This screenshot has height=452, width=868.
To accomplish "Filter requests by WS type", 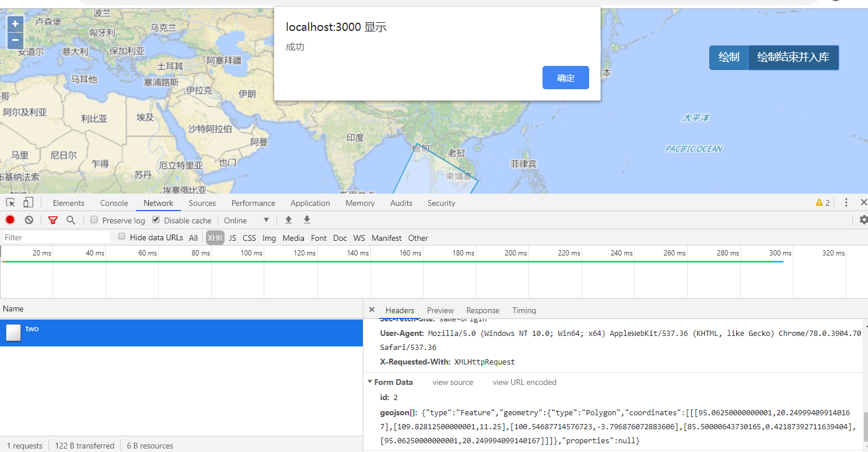I will [x=359, y=237].
